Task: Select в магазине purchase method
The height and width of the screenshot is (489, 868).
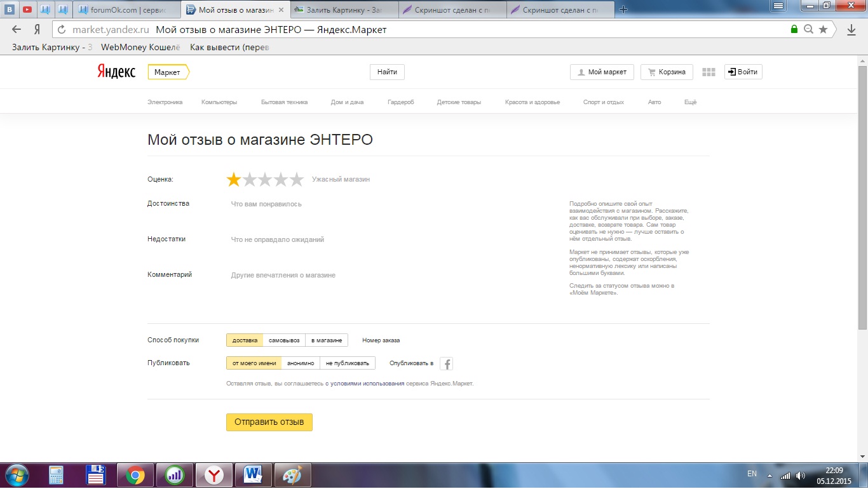Action: pyautogui.click(x=327, y=340)
